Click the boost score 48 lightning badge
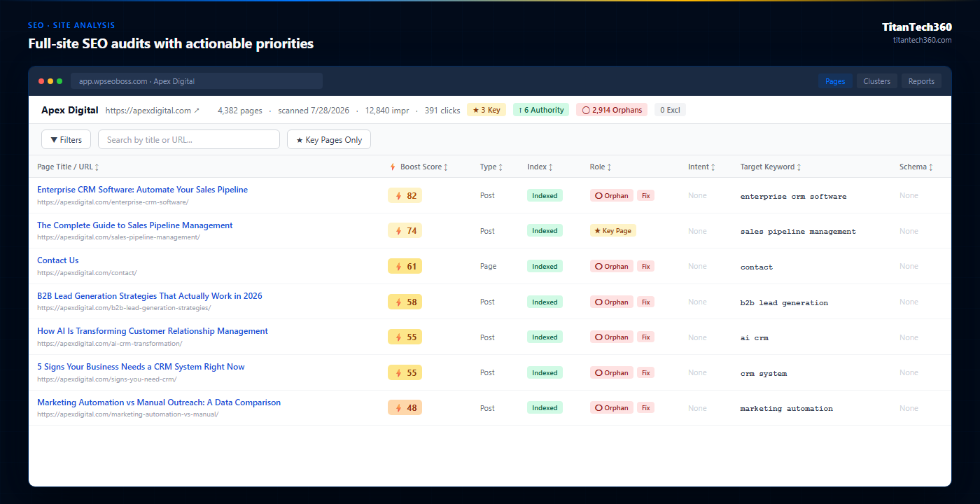 [405, 408]
